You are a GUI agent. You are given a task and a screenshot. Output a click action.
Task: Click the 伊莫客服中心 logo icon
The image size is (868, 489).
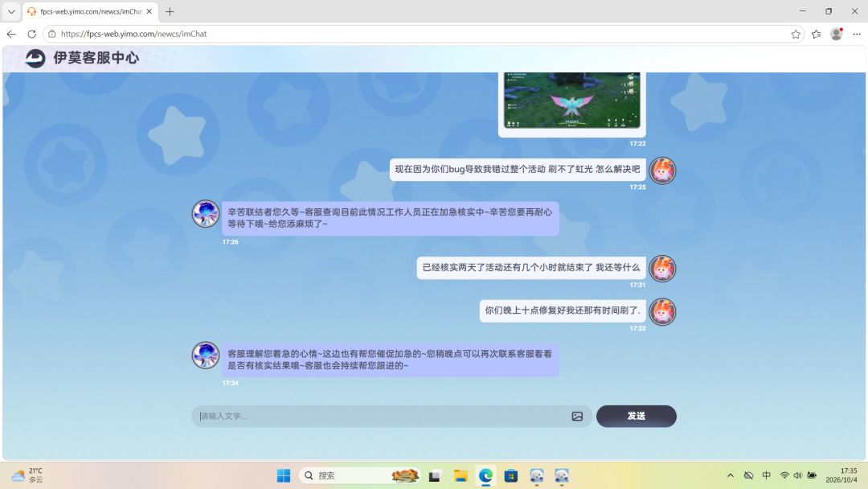pyautogui.click(x=35, y=58)
